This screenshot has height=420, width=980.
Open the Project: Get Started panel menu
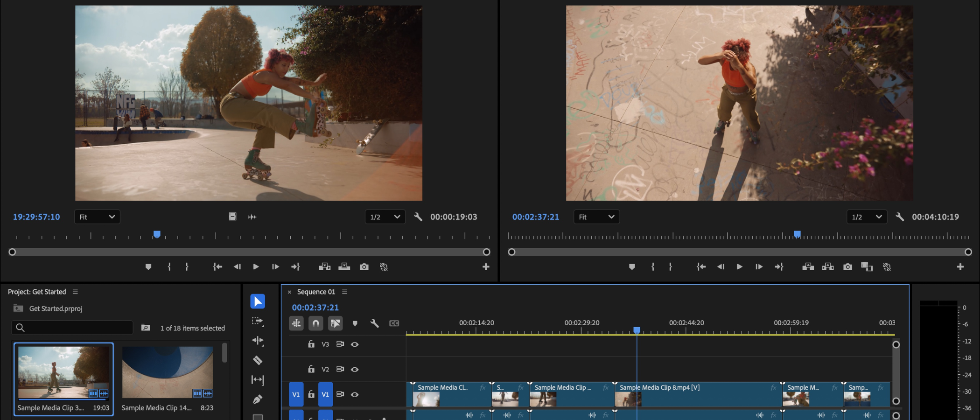pyautogui.click(x=75, y=292)
